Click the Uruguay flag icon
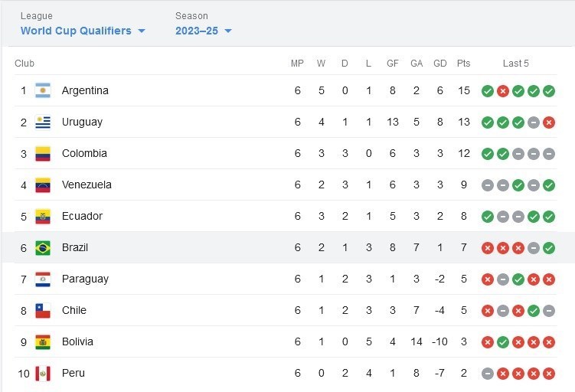 [x=43, y=122]
